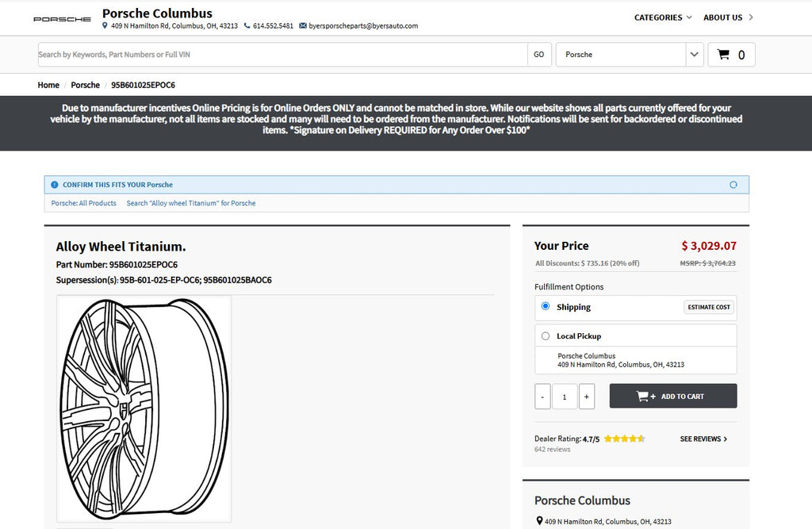Increase quantity with the plus button
The width and height of the screenshot is (812, 529).
coord(587,397)
